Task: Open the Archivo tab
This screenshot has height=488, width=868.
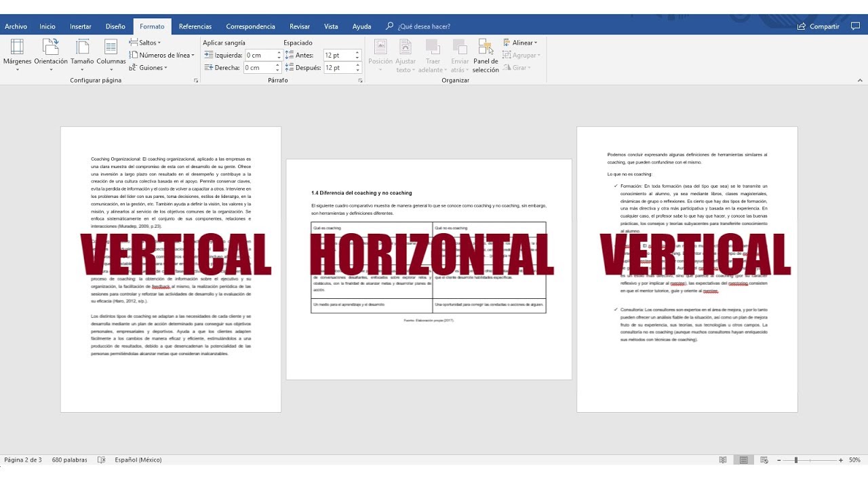Action: (x=16, y=26)
